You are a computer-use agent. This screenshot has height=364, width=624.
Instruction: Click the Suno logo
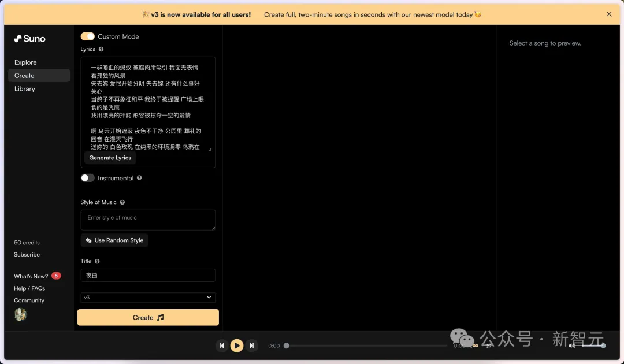point(29,39)
